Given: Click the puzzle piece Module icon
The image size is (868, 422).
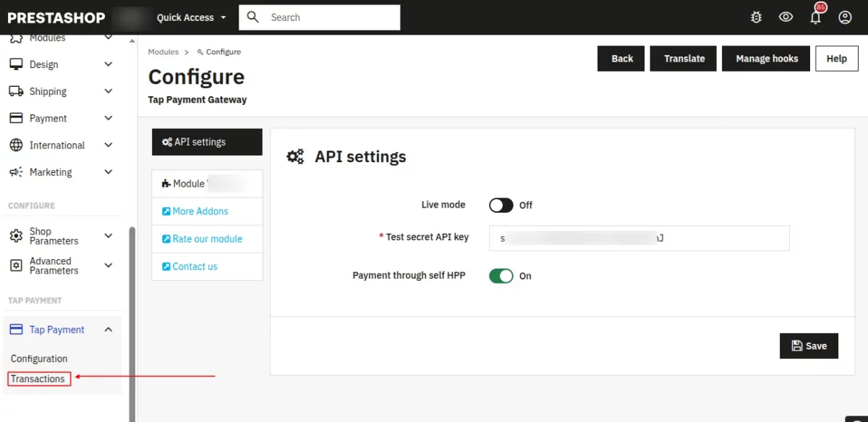Looking at the screenshot, I should coord(166,184).
